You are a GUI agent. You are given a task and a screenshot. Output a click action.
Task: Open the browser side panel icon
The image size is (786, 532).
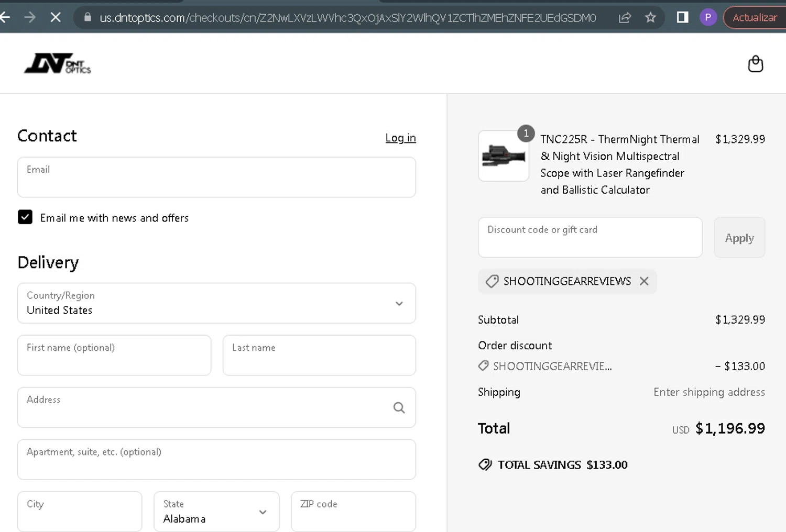pyautogui.click(x=682, y=17)
